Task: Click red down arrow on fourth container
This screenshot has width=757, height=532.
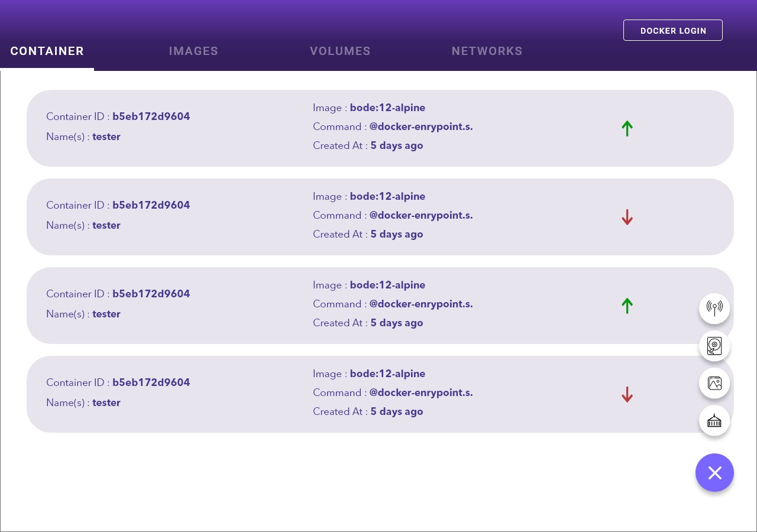Action: pos(627,394)
